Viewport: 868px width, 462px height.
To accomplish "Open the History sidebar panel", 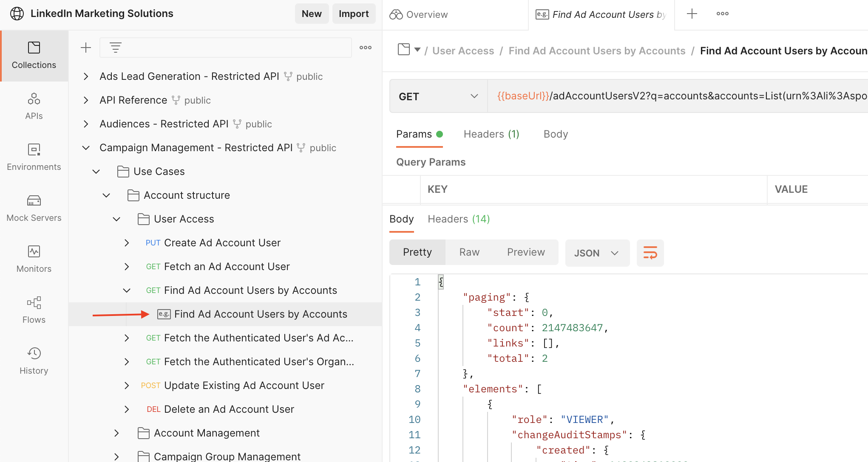I will point(34,361).
